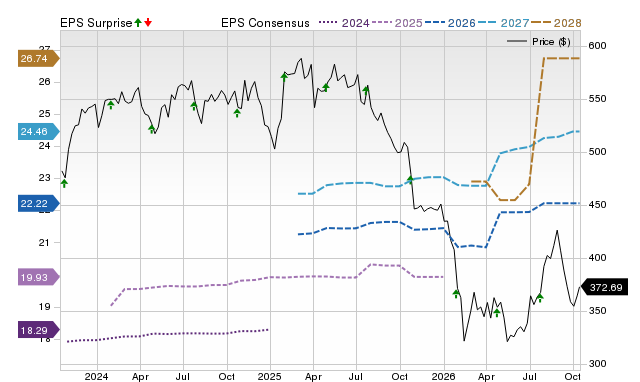Click the 450 label on price axis
Viewport: 640px width, 382px height.
597,205
